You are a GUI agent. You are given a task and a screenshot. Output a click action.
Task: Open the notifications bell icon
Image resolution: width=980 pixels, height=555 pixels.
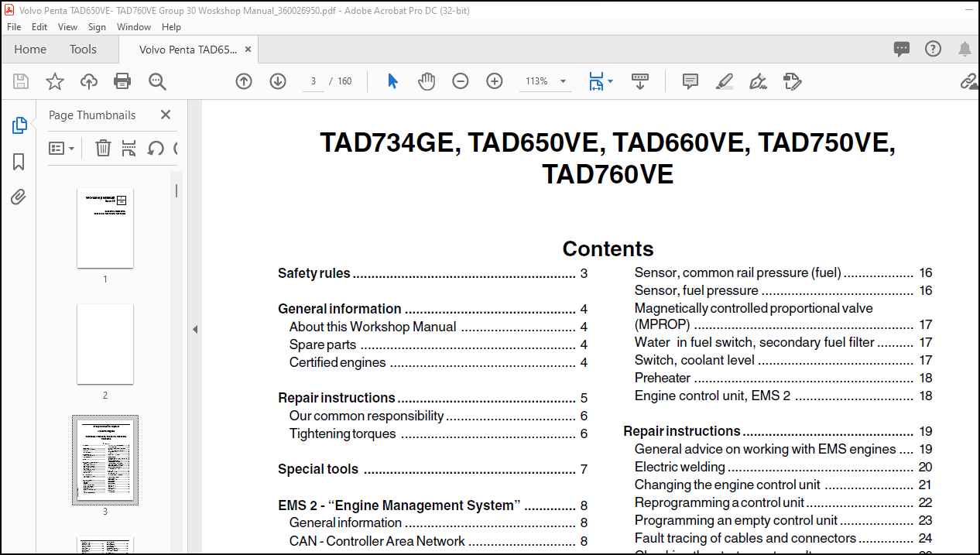point(965,49)
